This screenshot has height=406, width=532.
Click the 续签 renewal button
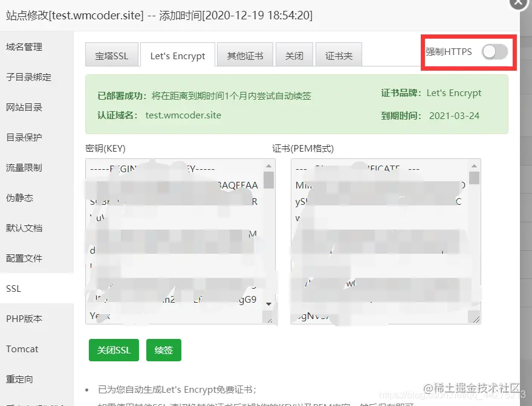point(163,350)
